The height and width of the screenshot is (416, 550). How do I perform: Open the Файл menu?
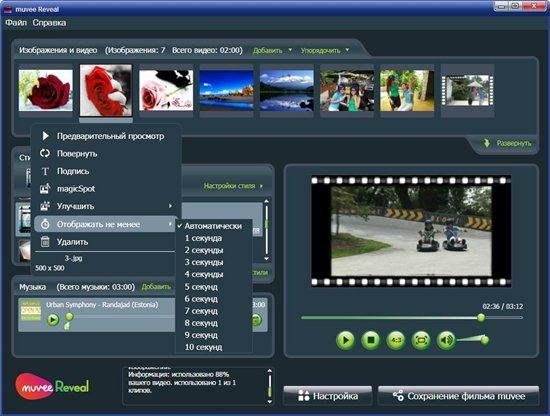[16, 23]
